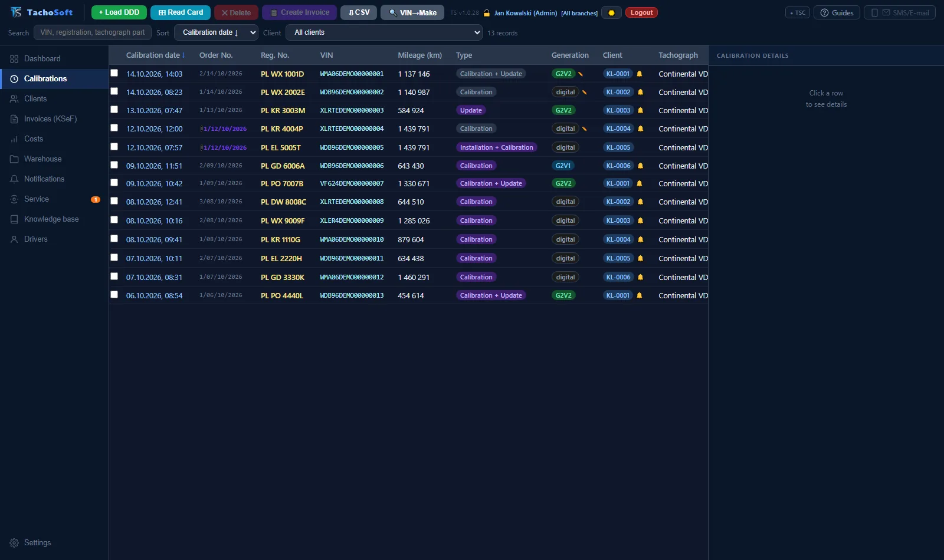944x560 pixels.
Task: Click the pencil icon in PL WX 2002E row
Action: 585,92
